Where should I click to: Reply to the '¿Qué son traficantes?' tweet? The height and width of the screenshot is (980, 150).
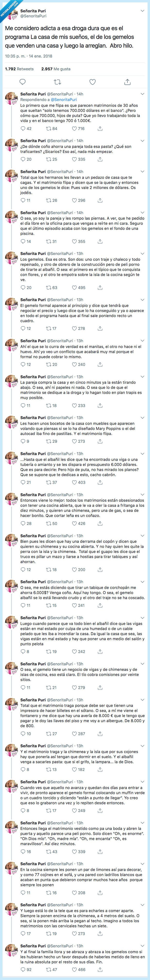pyautogui.click(x=22, y=160)
